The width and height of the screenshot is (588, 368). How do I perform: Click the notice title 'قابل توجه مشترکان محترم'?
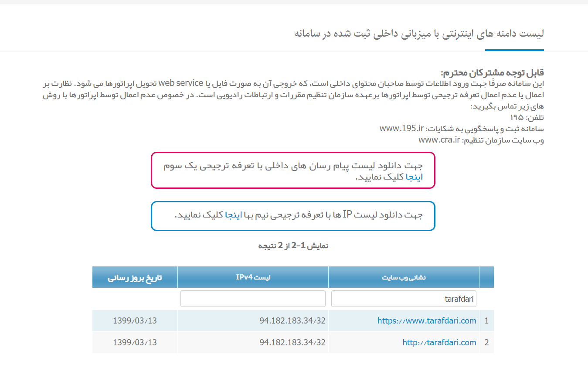click(492, 72)
